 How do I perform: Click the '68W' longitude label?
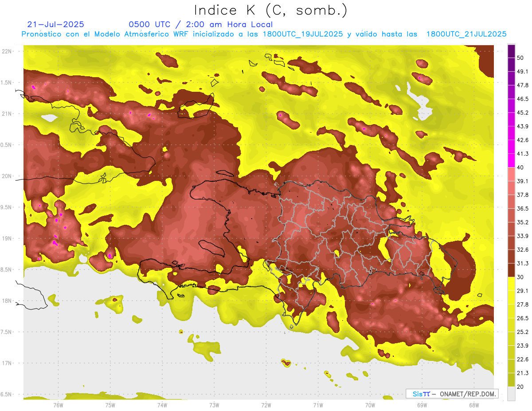tap(474, 405)
